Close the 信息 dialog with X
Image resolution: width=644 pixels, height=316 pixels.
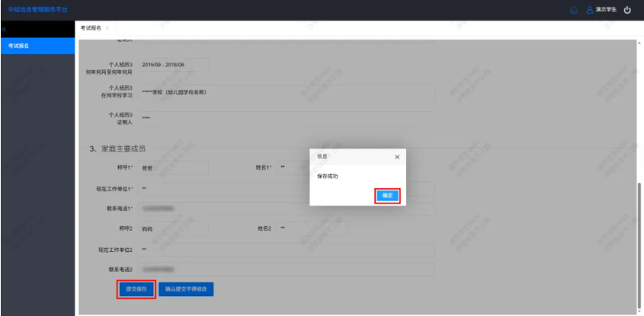click(x=396, y=156)
